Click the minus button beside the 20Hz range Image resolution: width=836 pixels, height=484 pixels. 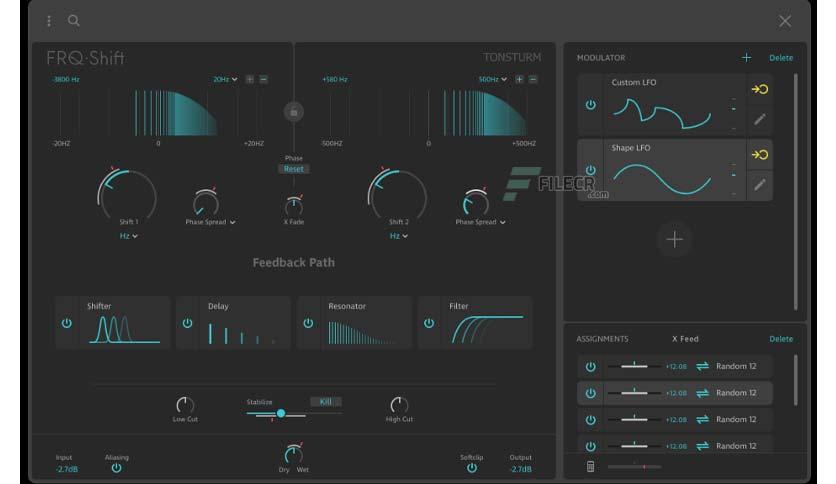click(263, 79)
